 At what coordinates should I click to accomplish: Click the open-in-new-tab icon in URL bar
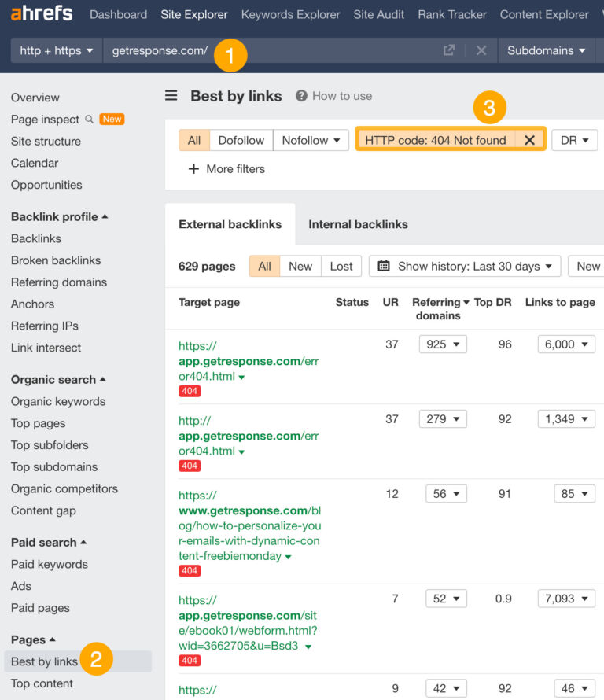448,50
